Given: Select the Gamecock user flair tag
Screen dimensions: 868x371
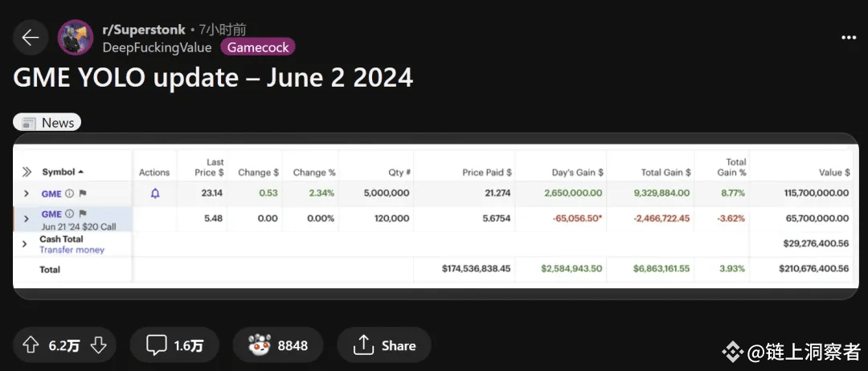Looking at the screenshot, I should (258, 47).
